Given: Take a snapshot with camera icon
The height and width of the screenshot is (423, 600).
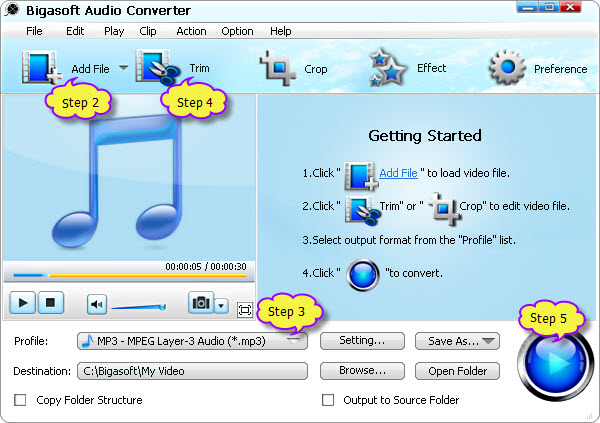Looking at the screenshot, I should (201, 303).
